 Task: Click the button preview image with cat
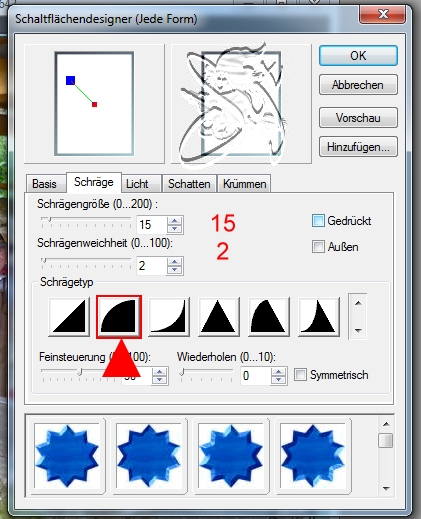(x=241, y=104)
